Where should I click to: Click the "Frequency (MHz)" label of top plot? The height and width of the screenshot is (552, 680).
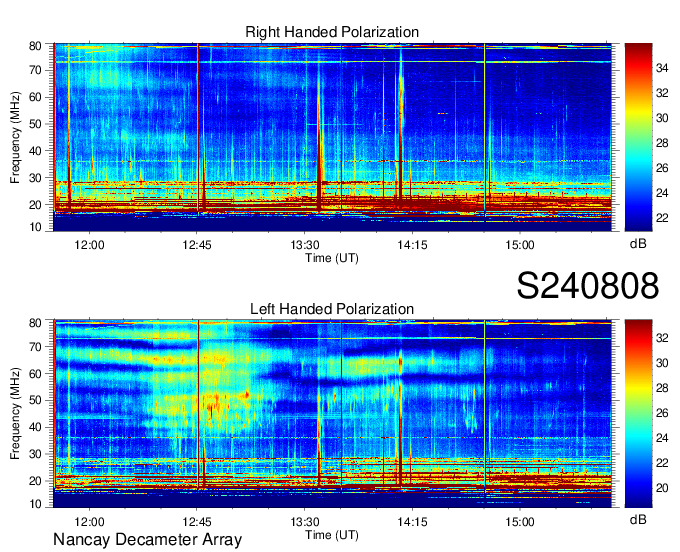[15, 137]
